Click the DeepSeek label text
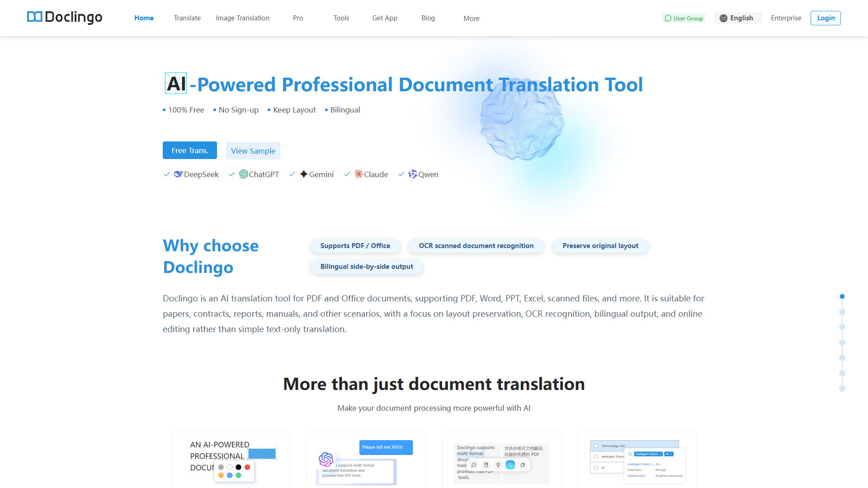The width and height of the screenshot is (868, 488). point(201,174)
